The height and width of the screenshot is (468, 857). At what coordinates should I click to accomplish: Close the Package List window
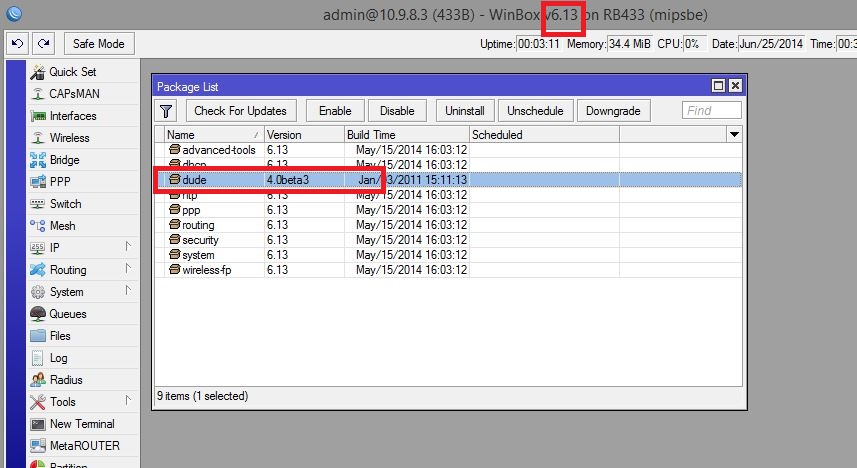click(736, 86)
